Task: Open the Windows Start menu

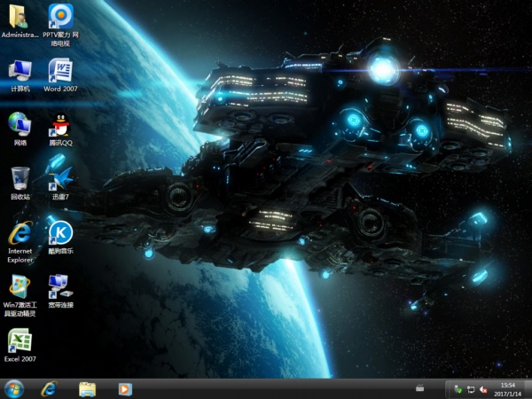Action: tap(14, 389)
